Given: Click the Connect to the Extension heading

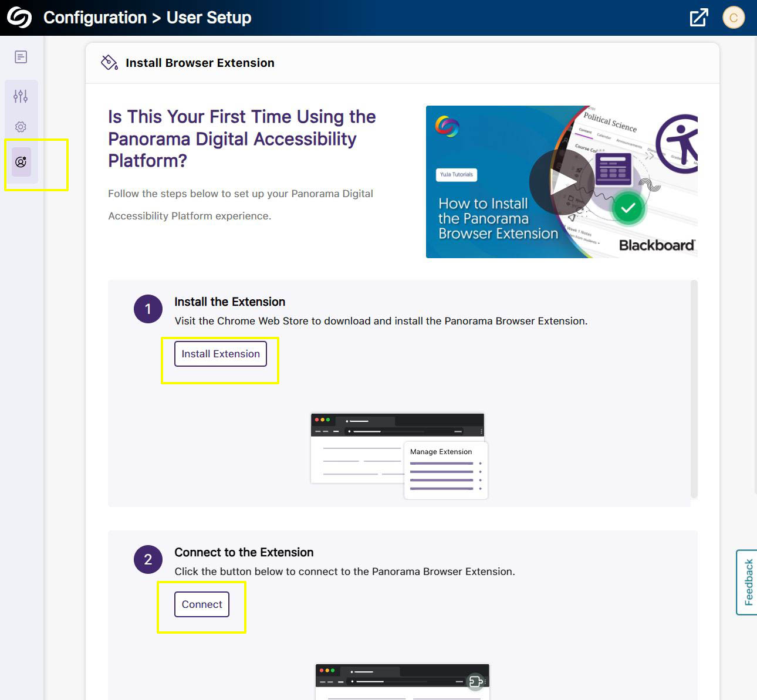Looking at the screenshot, I should (244, 552).
